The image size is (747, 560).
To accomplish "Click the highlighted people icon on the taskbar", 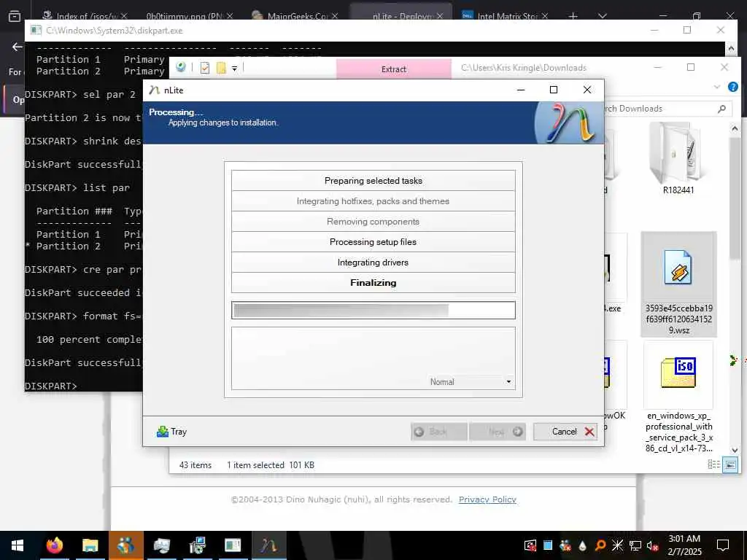I will [125, 545].
